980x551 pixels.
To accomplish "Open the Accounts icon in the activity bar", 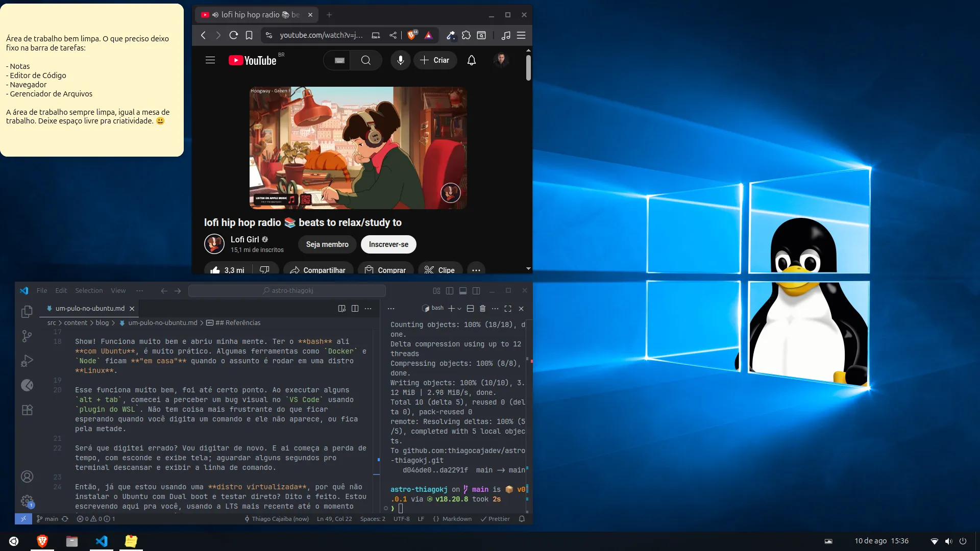I will tap(27, 476).
